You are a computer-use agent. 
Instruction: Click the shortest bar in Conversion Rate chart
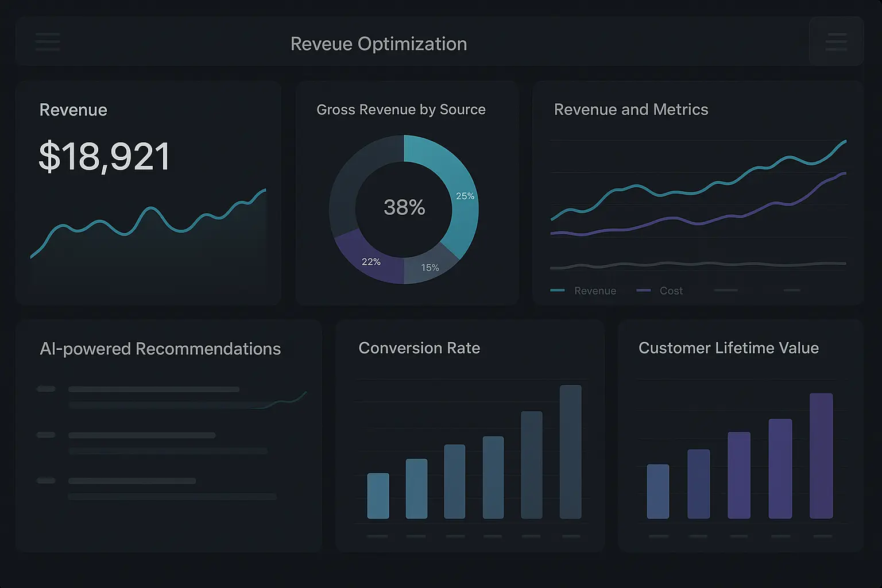tap(378, 496)
